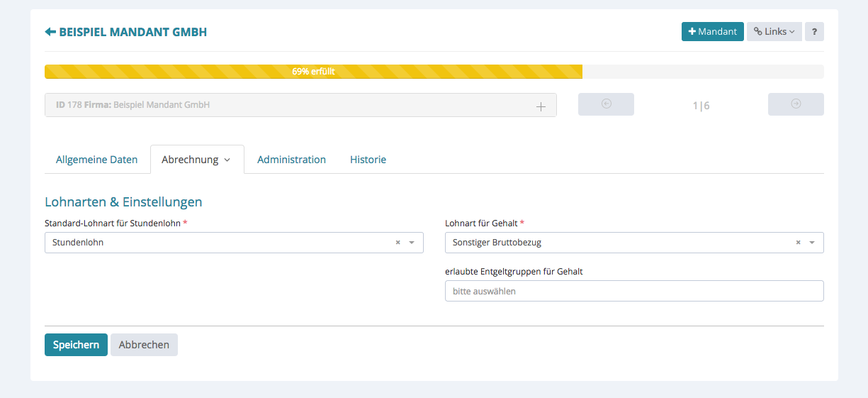Add a new Mandant

click(712, 32)
